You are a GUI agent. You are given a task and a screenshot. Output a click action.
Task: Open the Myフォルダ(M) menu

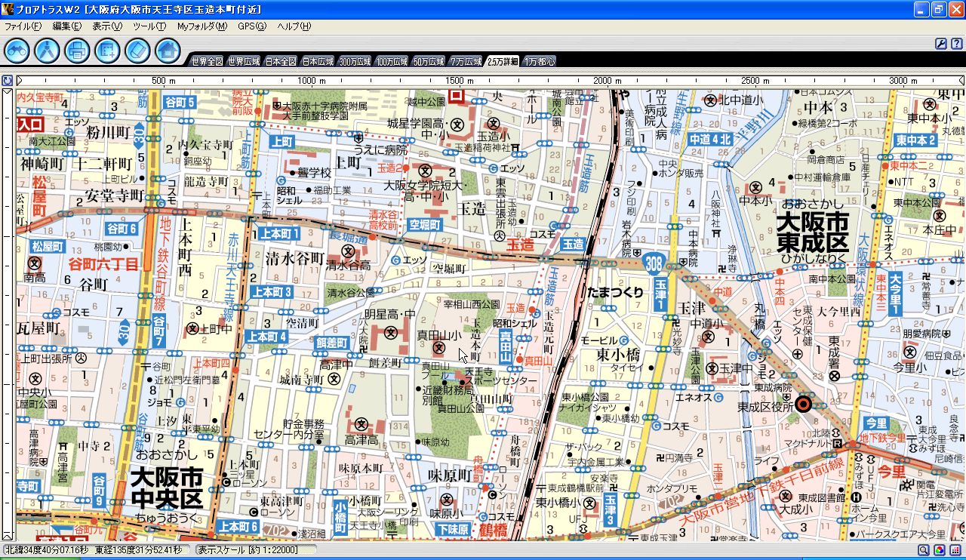(x=202, y=26)
